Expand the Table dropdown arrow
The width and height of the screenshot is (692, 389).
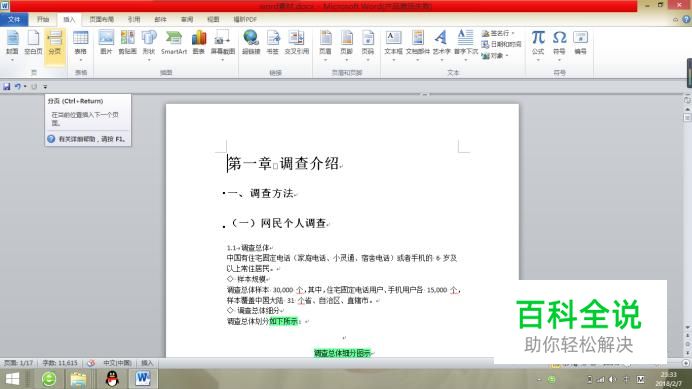[x=80, y=60]
